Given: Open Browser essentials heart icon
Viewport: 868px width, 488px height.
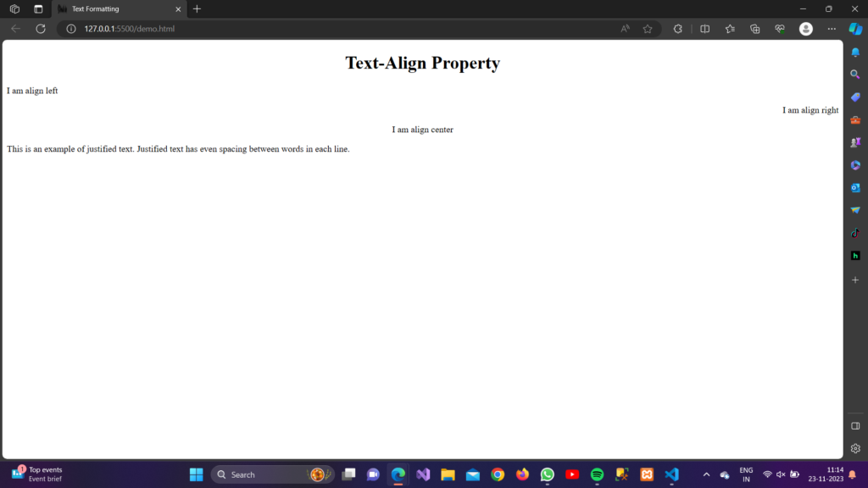Looking at the screenshot, I should [x=780, y=29].
